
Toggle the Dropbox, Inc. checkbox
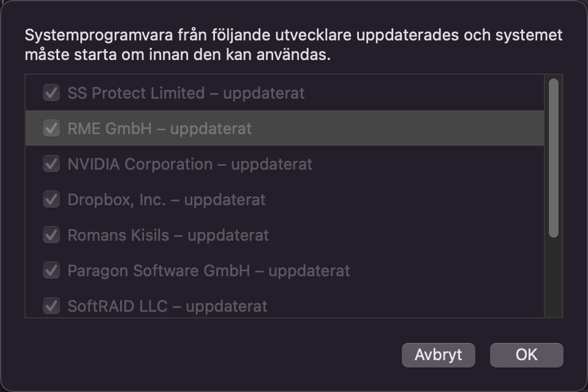click(51, 200)
